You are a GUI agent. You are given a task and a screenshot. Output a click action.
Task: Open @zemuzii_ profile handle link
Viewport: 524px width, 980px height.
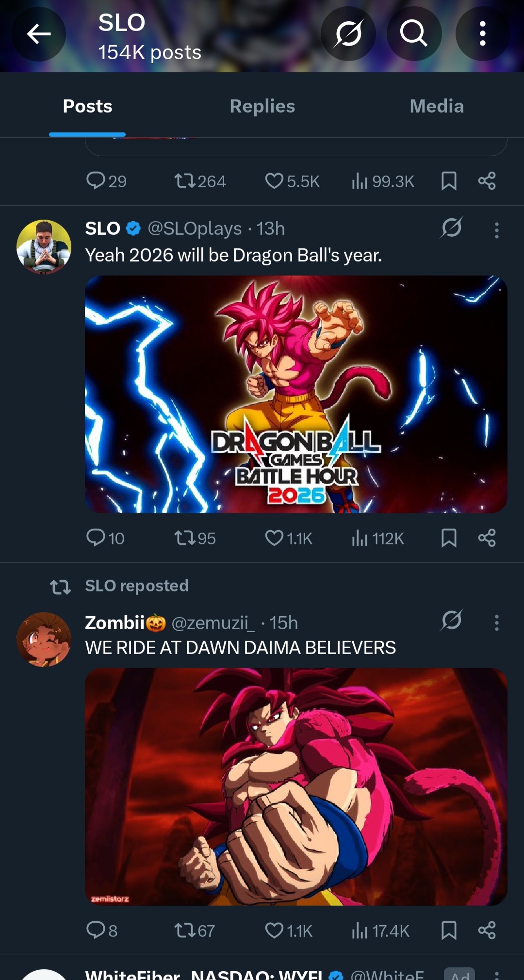(x=213, y=623)
